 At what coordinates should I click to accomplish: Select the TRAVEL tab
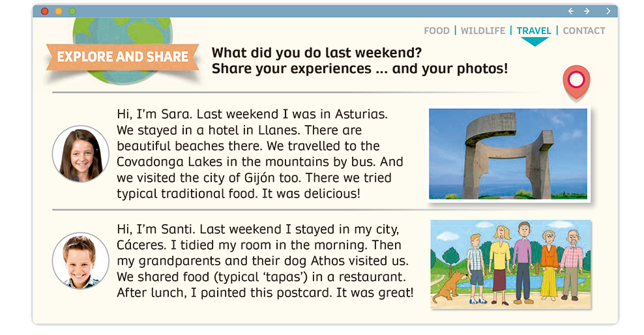(534, 31)
